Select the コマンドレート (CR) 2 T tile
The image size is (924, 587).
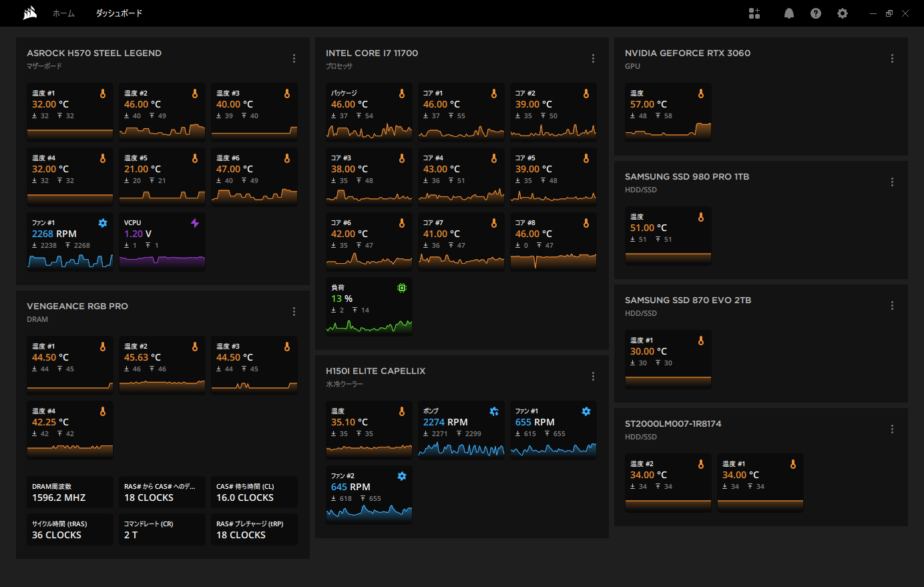tap(162, 530)
